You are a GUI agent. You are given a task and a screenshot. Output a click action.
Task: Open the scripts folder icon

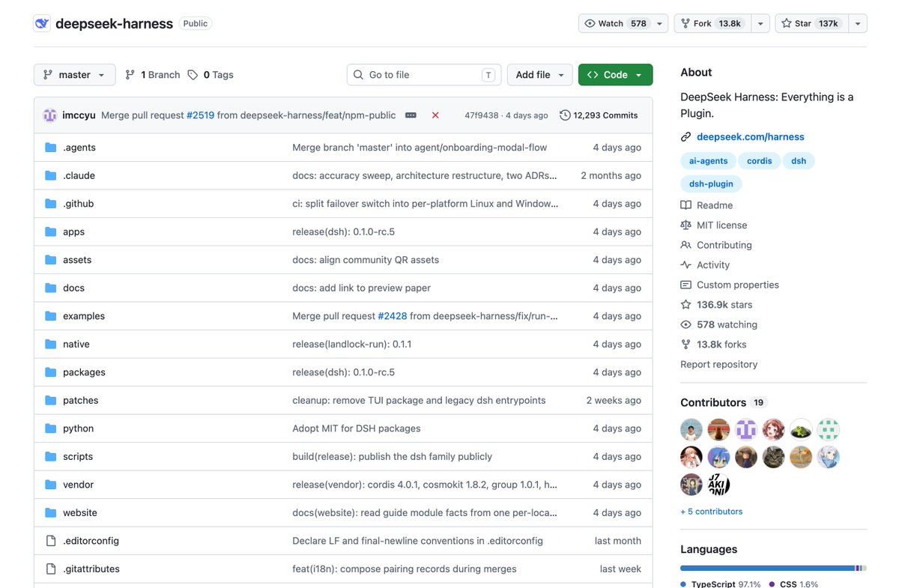coord(51,456)
